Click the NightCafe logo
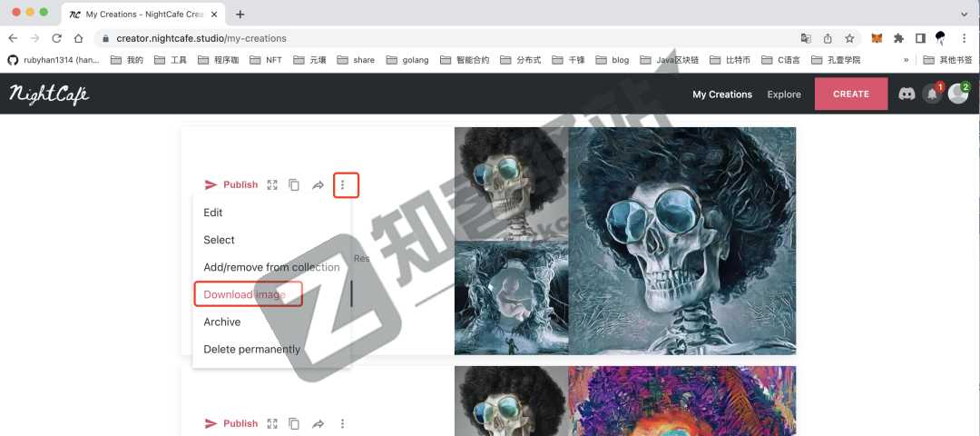Viewport: 980px width, 436px height. (49, 94)
